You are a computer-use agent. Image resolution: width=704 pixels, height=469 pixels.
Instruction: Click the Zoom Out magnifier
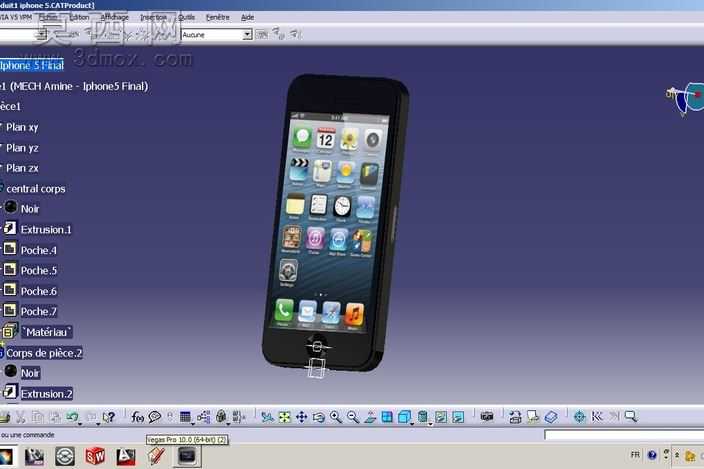coord(353,417)
